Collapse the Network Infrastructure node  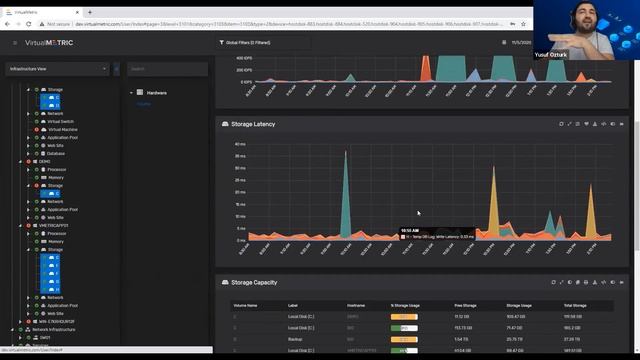click(x=12, y=330)
